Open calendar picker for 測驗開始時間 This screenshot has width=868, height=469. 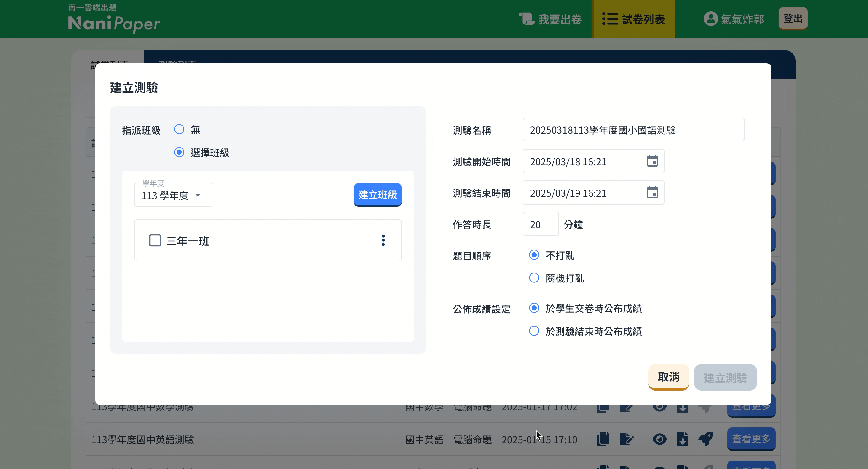click(x=652, y=161)
